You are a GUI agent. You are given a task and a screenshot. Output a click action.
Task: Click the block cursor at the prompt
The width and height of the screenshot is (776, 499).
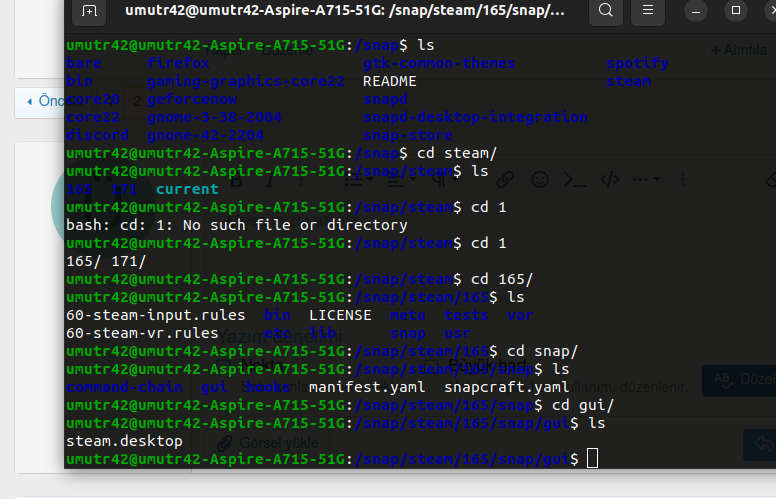point(592,458)
